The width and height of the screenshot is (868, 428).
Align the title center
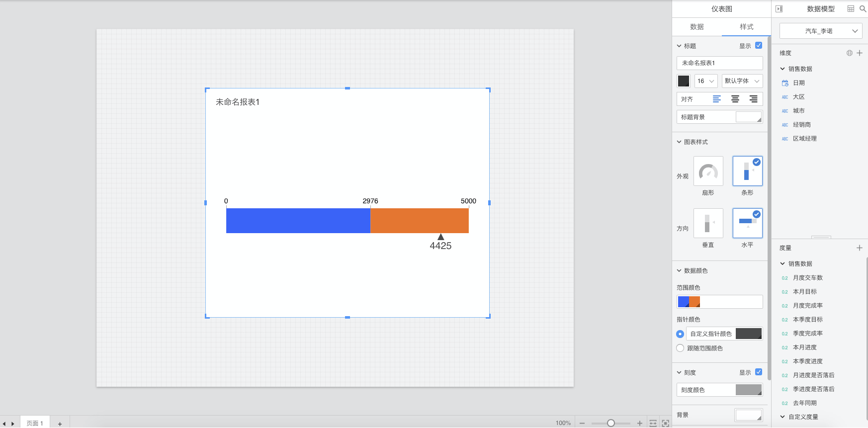735,99
